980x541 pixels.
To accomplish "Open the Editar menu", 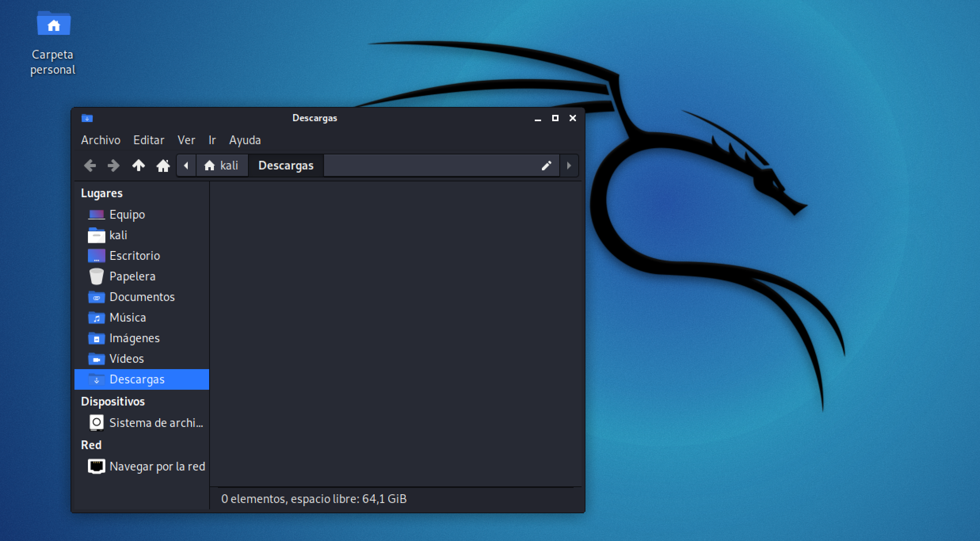I will tap(149, 140).
